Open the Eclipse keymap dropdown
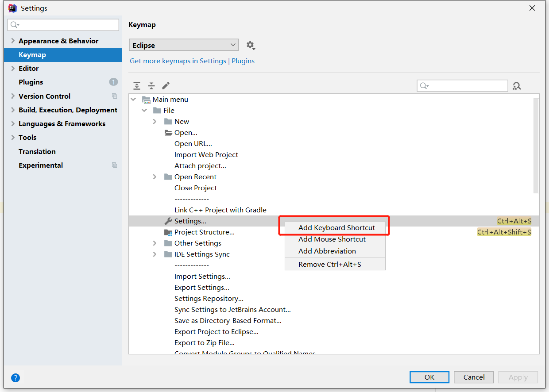This screenshot has height=392, width=549. pyautogui.click(x=184, y=45)
